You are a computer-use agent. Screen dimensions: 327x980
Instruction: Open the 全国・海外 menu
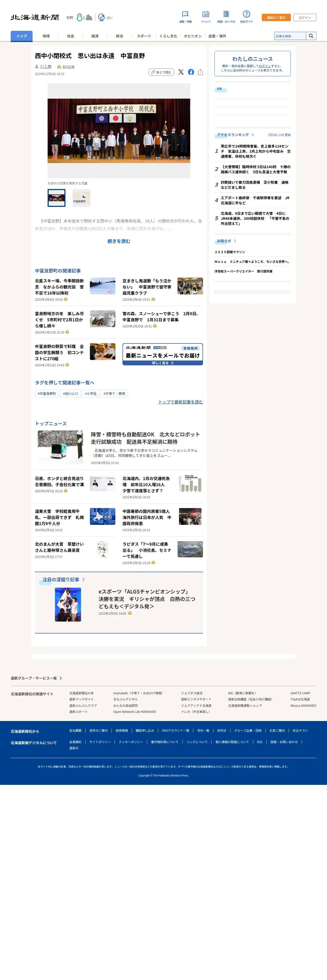(x=217, y=36)
